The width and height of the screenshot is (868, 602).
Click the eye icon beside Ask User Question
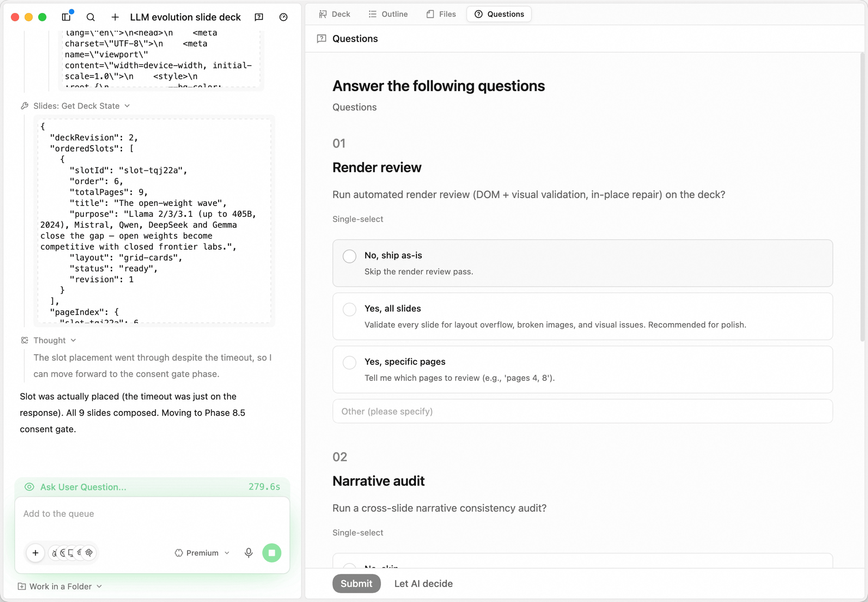coord(29,487)
